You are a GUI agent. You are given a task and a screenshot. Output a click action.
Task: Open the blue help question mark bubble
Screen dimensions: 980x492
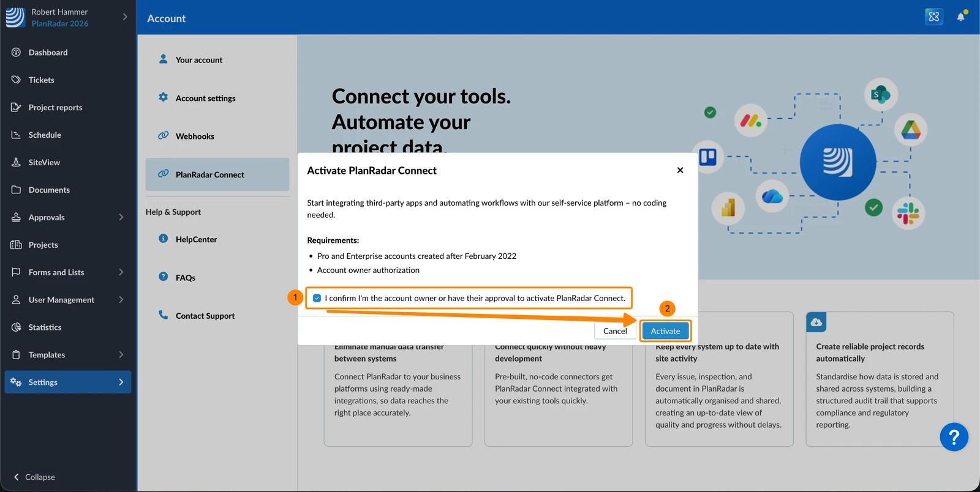954,437
